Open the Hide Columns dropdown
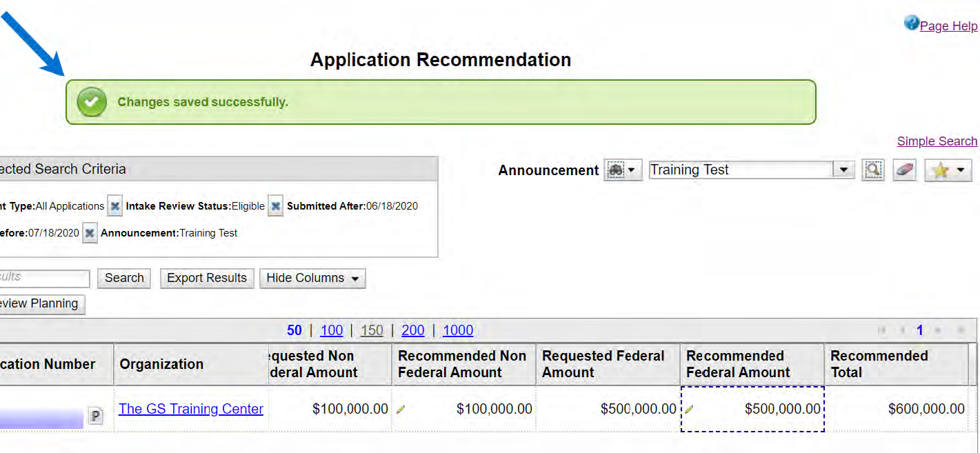The height and width of the screenshot is (453, 980). tap(312, 279)
